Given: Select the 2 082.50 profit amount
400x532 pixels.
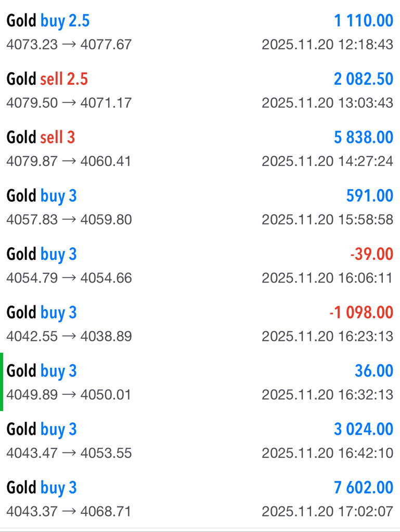Looking at the screenshot, I should (364, 79).
